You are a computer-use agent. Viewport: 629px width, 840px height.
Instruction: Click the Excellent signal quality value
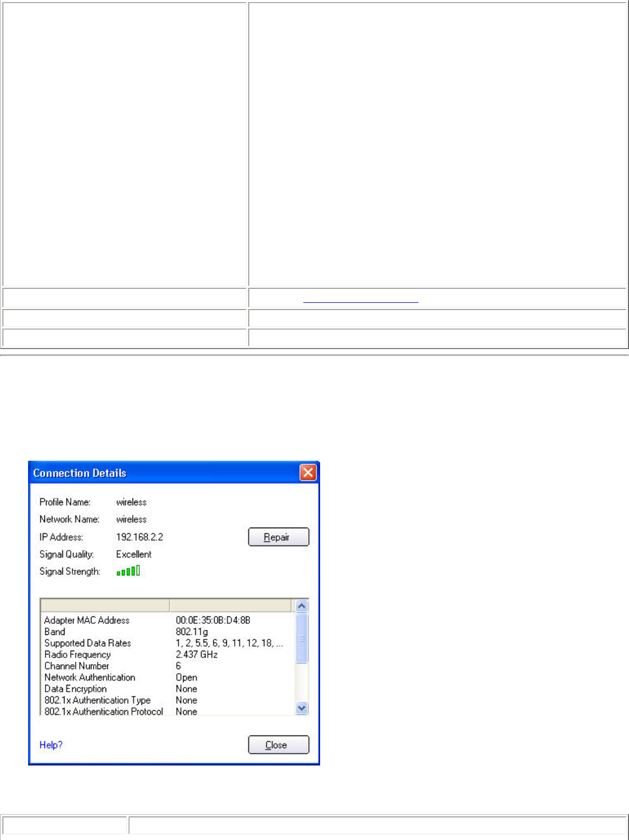click(x=134, y=554)
